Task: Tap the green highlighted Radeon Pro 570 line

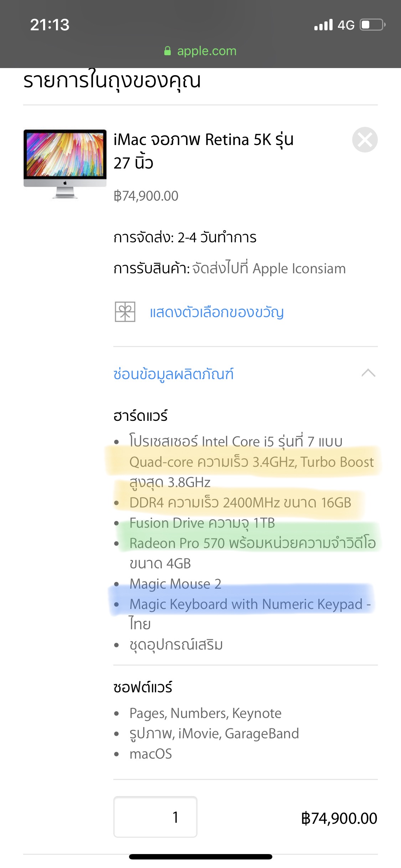Action: tap(253, 543)
